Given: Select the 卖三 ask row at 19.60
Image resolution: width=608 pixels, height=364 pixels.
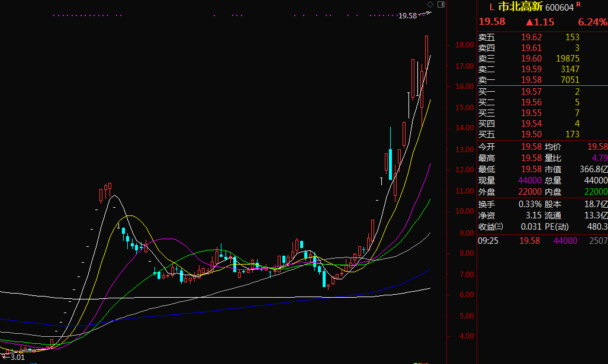Looking at the screenshot, I should click(542, 59).
